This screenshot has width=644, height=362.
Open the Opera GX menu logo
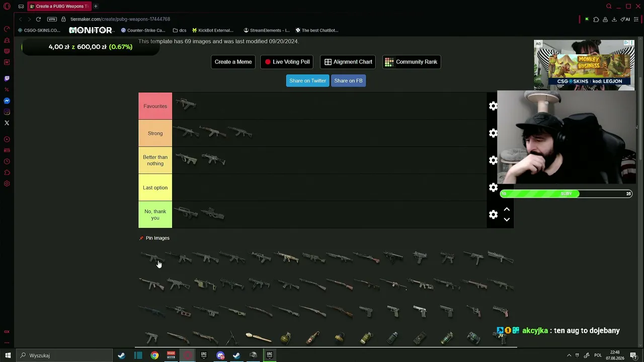click(7, 7)
